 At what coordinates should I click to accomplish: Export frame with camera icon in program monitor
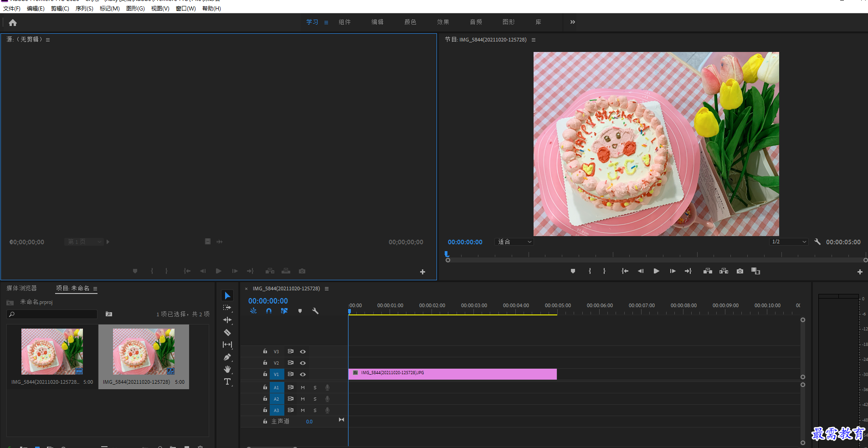click(740, 271)
